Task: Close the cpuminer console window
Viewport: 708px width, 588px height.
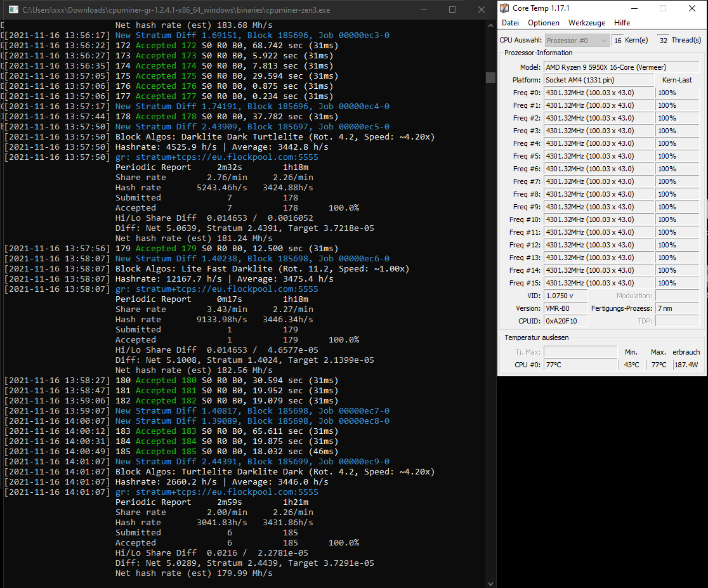Action: click(x=482, y=10)
